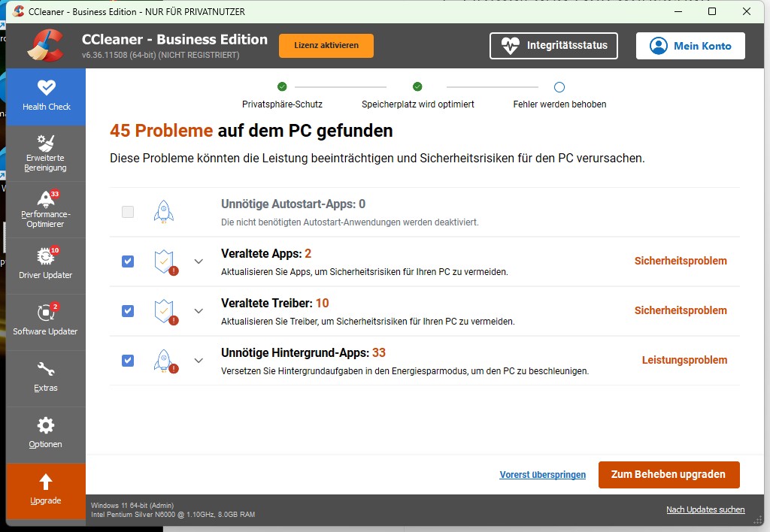The width and height of the screenshot is (770, 532).
Task: Open the Health Check section
Action: (46, 97)
